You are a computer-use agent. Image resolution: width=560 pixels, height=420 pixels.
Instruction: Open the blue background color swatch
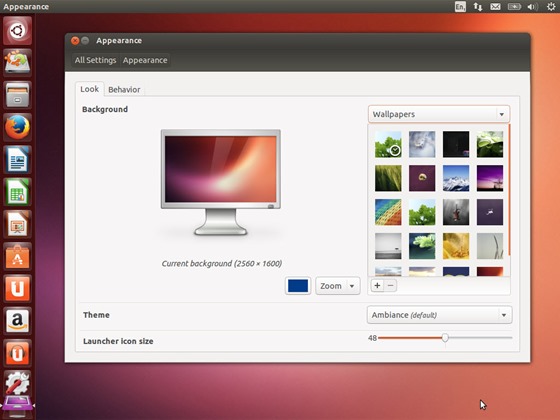298,286
